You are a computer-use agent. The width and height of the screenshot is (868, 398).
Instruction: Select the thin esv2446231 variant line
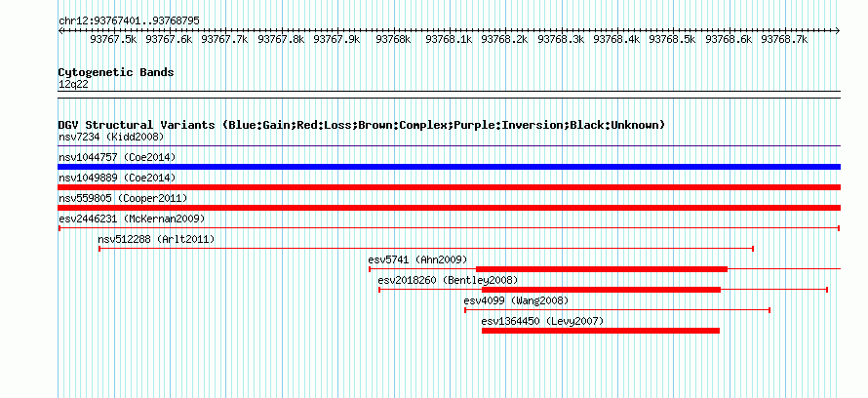click(450, 228)
